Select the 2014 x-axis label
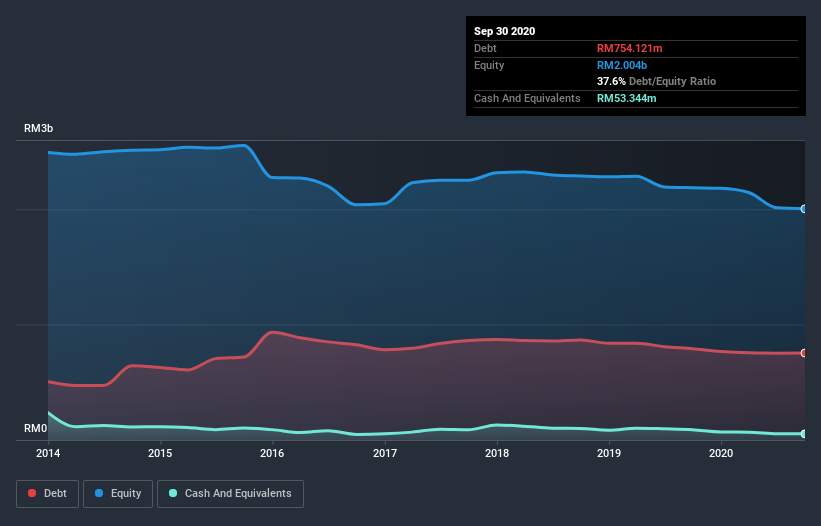Screen dimensions: 821x526 (48, 453)
